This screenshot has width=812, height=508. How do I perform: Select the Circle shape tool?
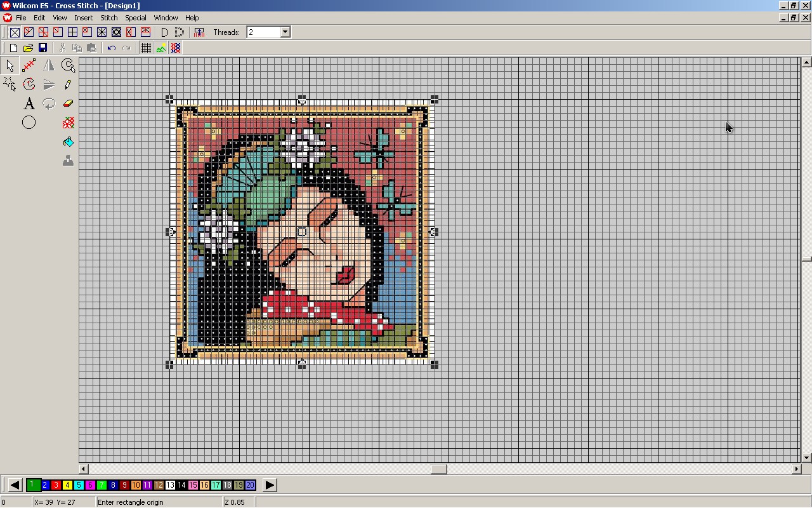pos(29,123)
